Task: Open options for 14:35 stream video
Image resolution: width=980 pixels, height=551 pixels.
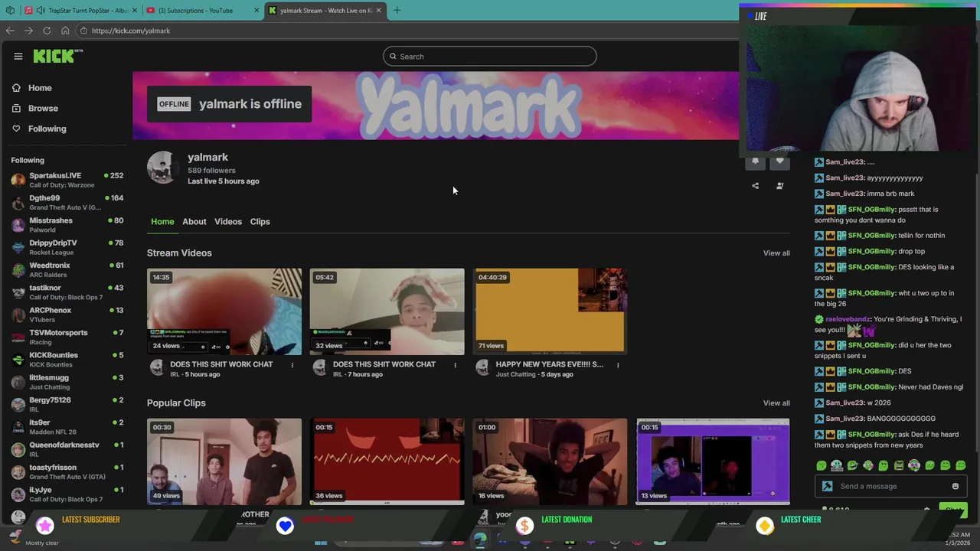Action: coord(292,365)
